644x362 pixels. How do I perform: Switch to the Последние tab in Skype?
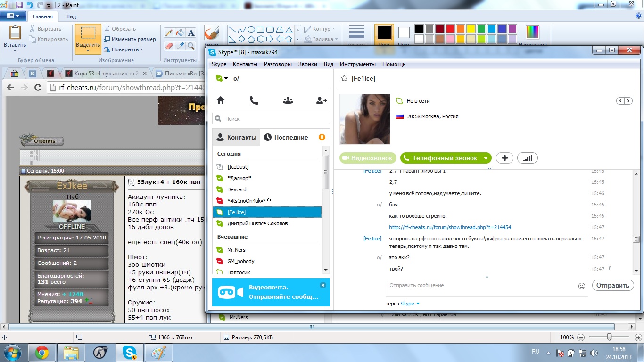tap(295, 137)
